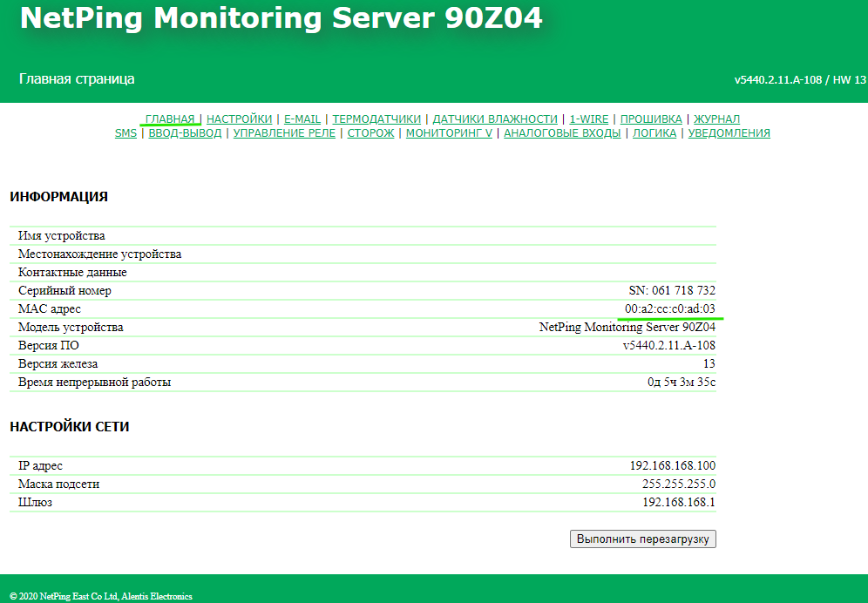The width and height of the screenshot is (868, 603).
Task: Navigate to АНАЛОГОВЫЕ ВХОДЫ page
Action: click(x=562, y=133)
